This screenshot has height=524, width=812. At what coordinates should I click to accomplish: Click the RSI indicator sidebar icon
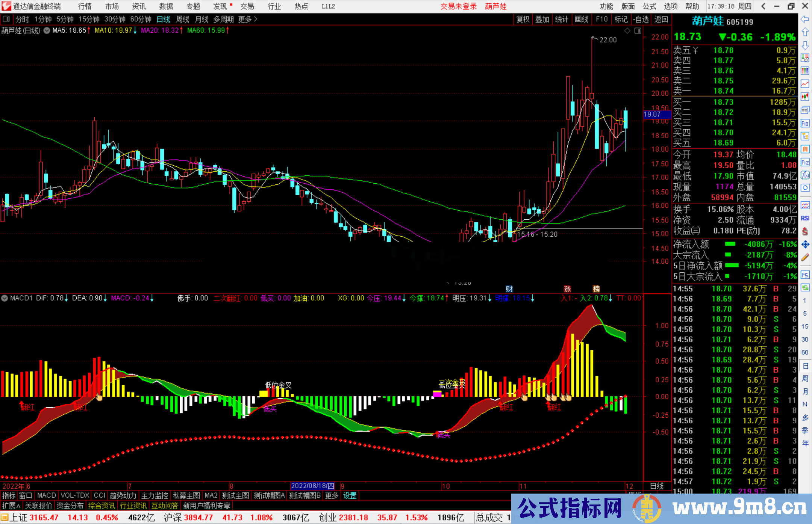click(805, 218)
